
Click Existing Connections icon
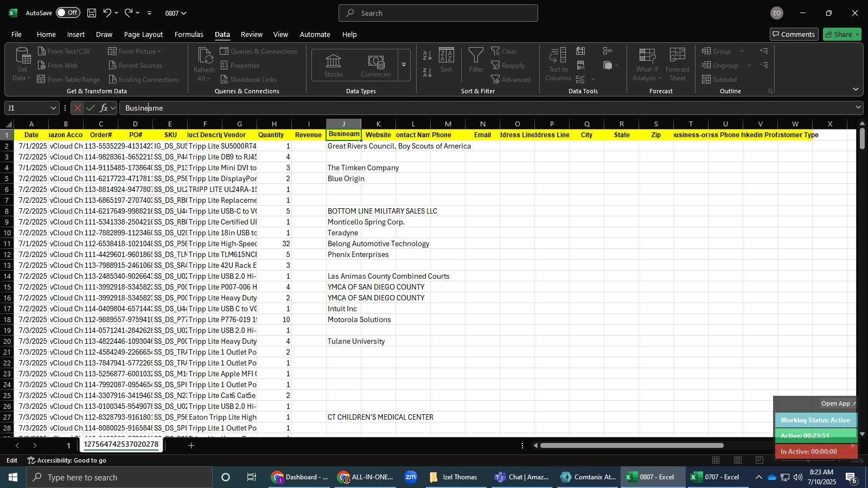coord(113,79)
